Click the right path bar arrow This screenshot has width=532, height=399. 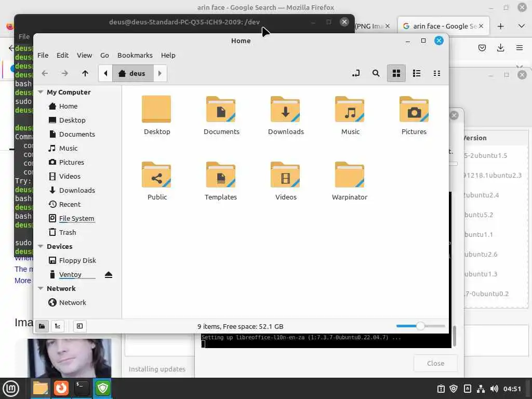point(160,73)
